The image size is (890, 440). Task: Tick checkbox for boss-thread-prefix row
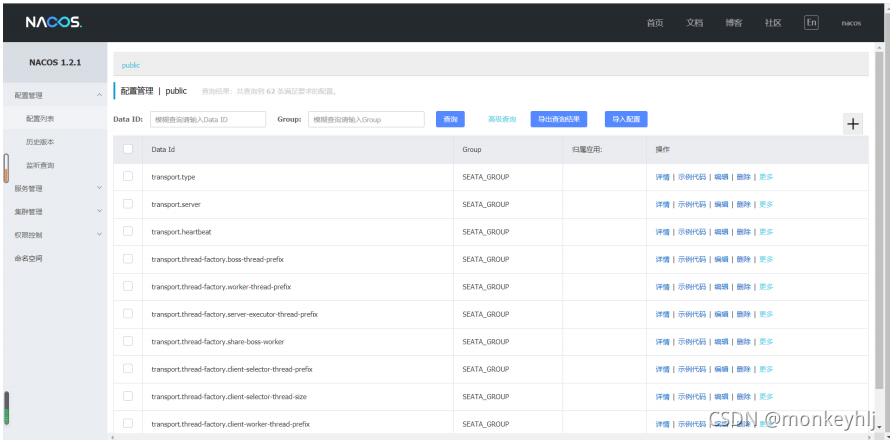tap(128, 258)
